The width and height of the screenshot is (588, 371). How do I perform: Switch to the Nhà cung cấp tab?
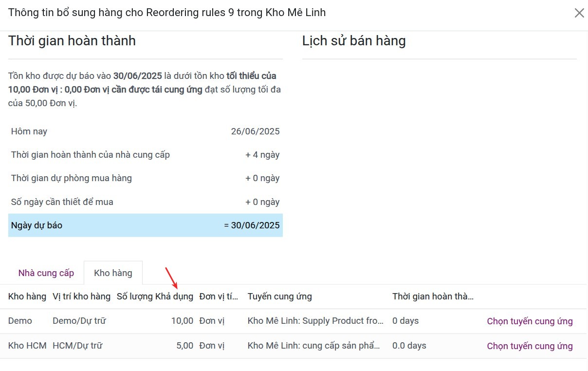coord(46,273)
